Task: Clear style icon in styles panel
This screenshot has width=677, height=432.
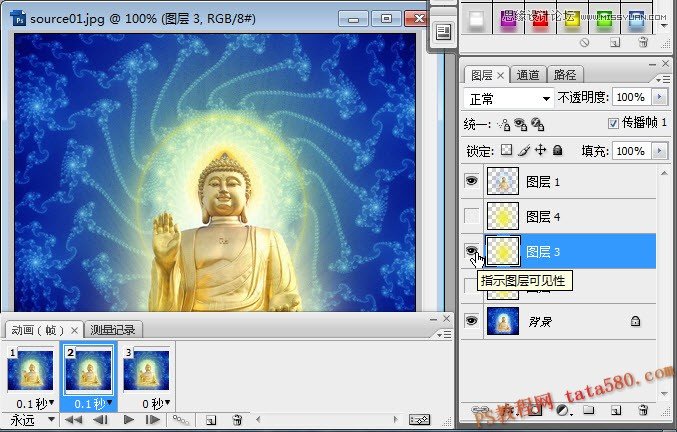Action: coord(585,42)
